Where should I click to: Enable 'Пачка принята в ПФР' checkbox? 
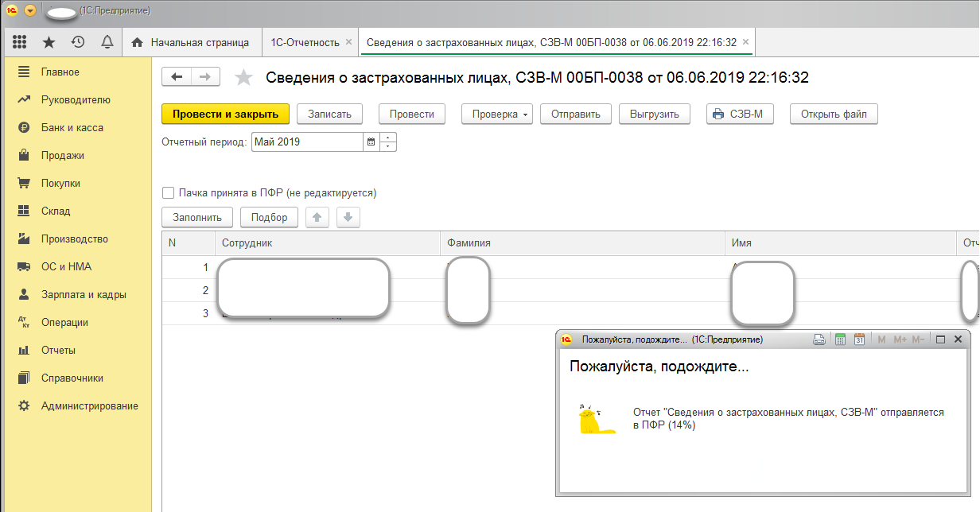[168, 192]
